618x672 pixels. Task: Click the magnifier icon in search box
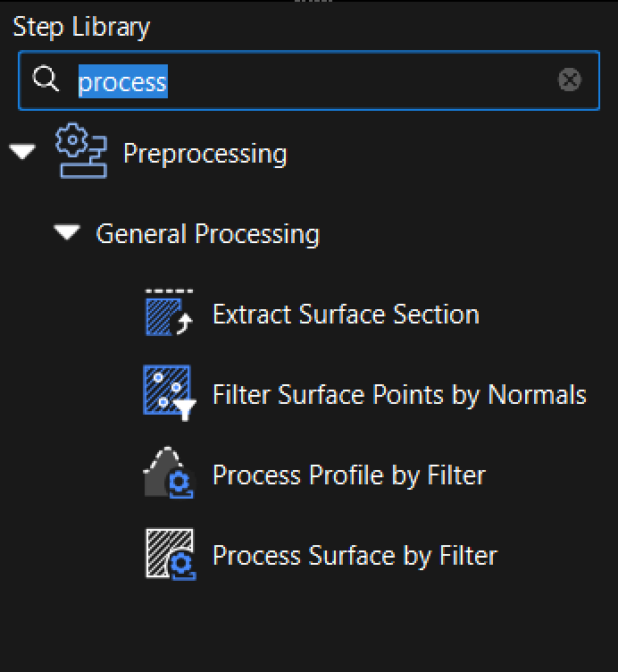coord(46,80)
